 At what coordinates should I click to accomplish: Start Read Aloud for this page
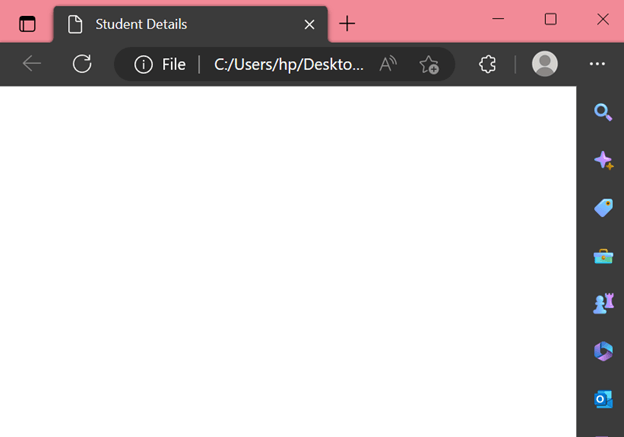pyautogui.click(x=388, y=64)
